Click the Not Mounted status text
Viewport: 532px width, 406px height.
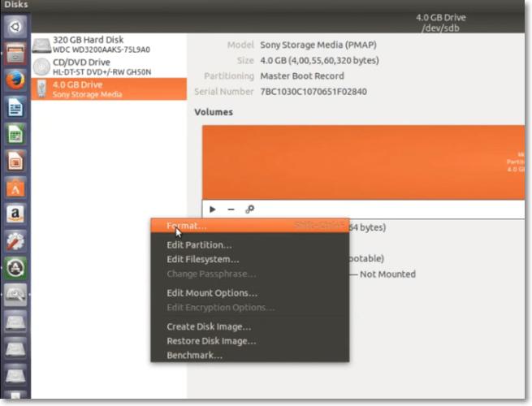tap(387, 274)
